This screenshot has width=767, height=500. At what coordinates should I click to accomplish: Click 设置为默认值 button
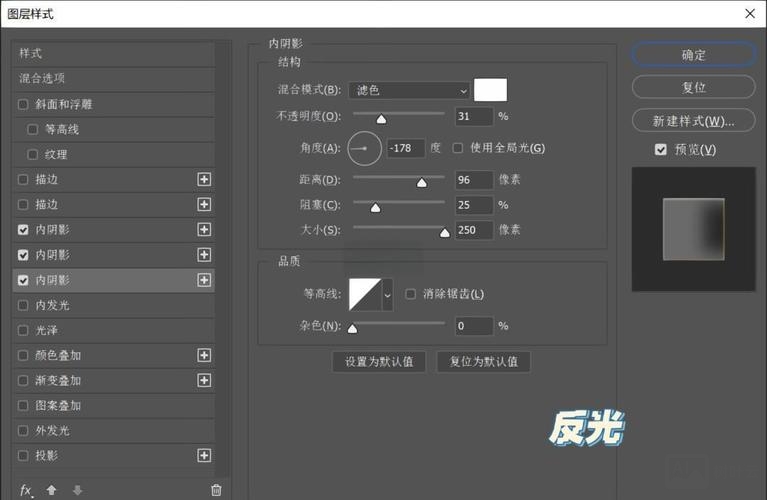[x=379, y=362]
